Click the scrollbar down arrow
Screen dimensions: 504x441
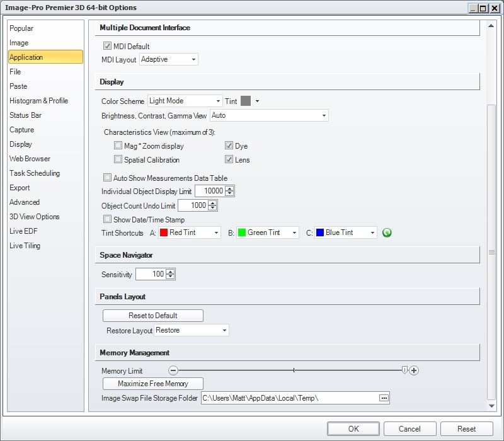pyautogui.click(x=491, y=406)
